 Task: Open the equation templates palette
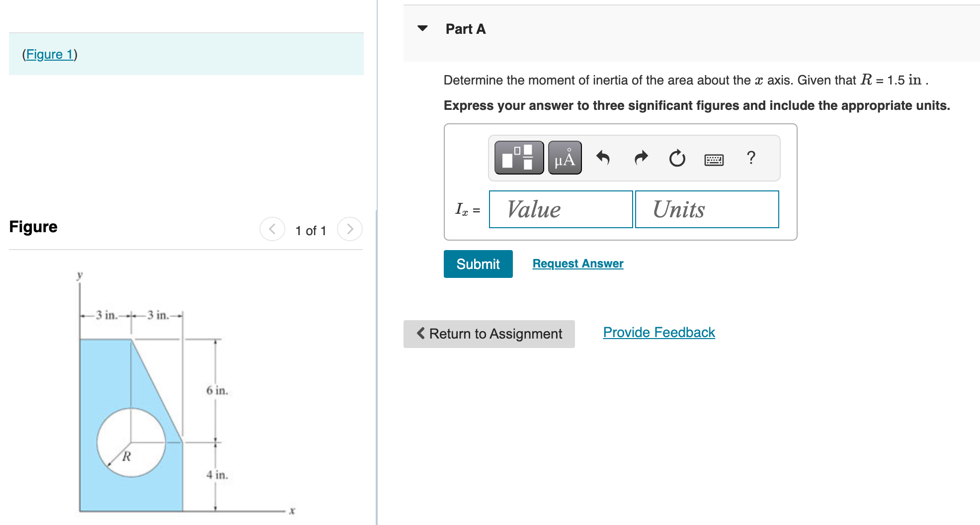518,158
